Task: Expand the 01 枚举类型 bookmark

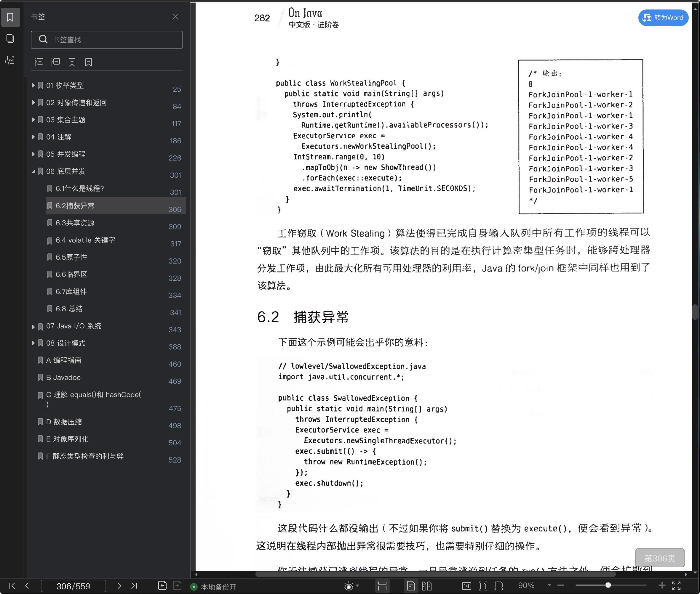Action: tap(33, 85)
